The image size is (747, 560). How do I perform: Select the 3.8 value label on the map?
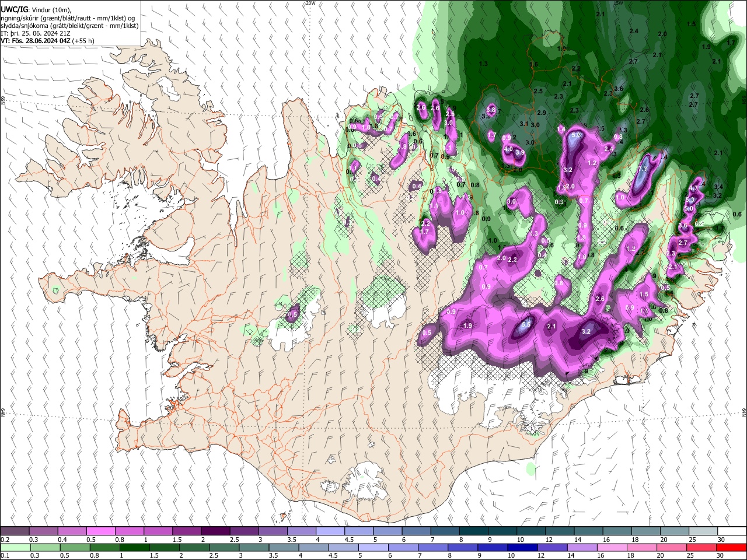click(x=491, y=110)
